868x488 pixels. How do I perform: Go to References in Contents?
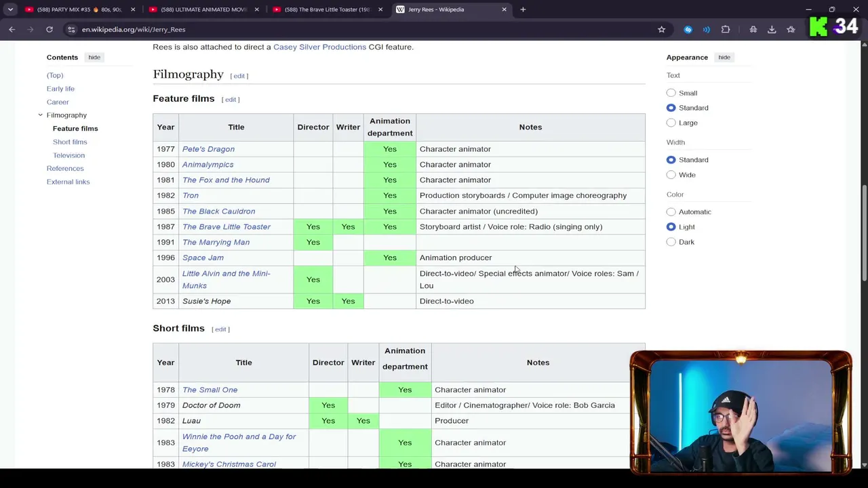pos(65,168)
